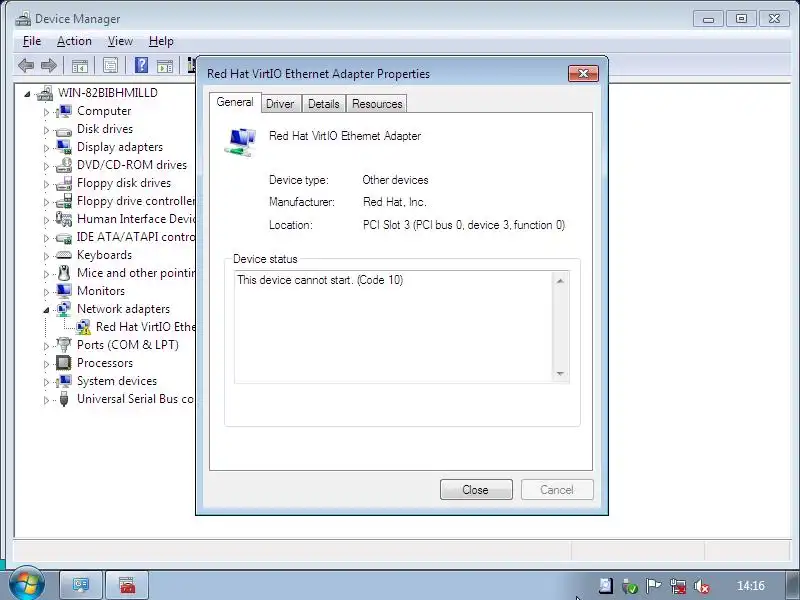Click the Processors chip icon
Viewport: 800px width, 600px height.
(63, 363)
